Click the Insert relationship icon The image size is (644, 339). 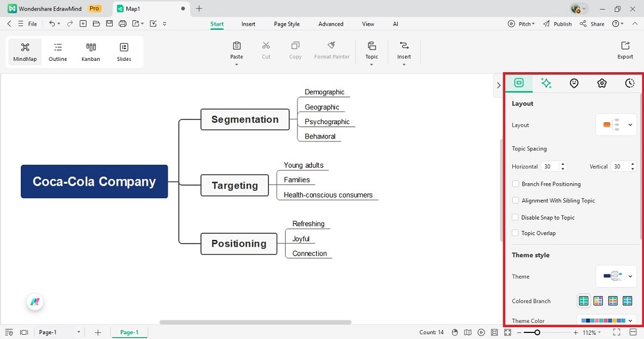tap(404, 45)
